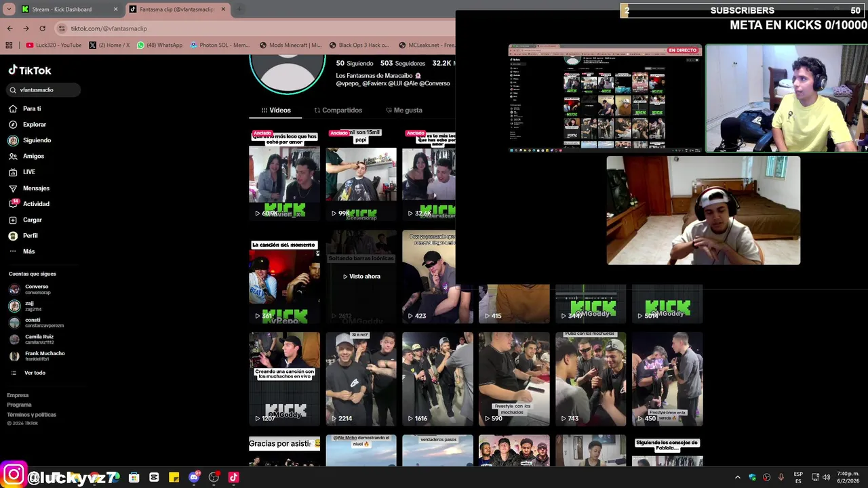Open the 'Visto ahora' video
Image resolution: width=868 pixels, height=488 pixels.
click(x=361, y=277)
